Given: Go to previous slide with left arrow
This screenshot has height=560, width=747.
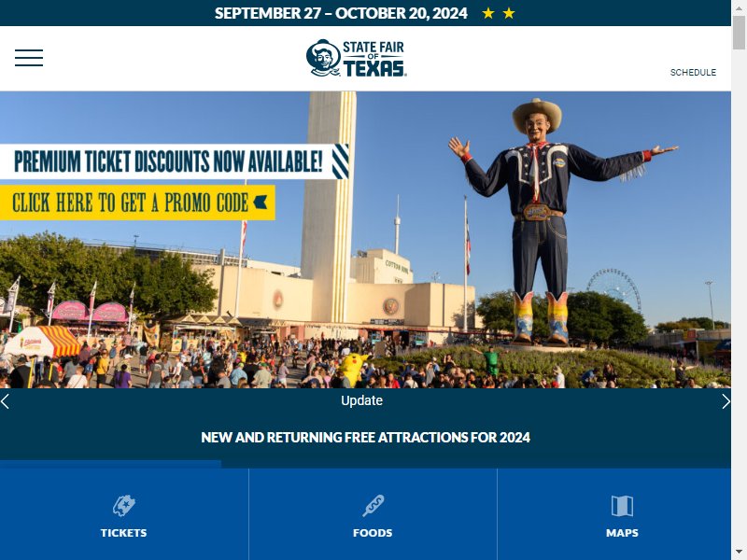Looking at the screenshot, I should (5, 401).
